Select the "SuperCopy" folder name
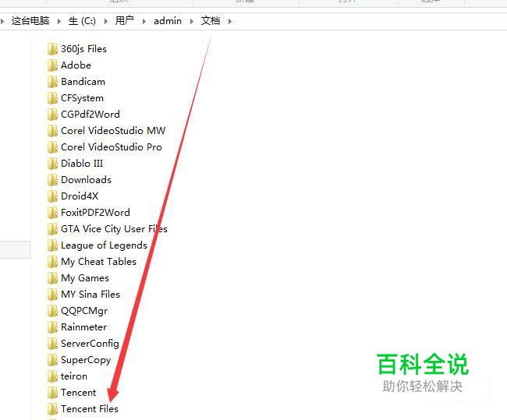This screenshot has height=420, width=507. click(x=86, y=361)
